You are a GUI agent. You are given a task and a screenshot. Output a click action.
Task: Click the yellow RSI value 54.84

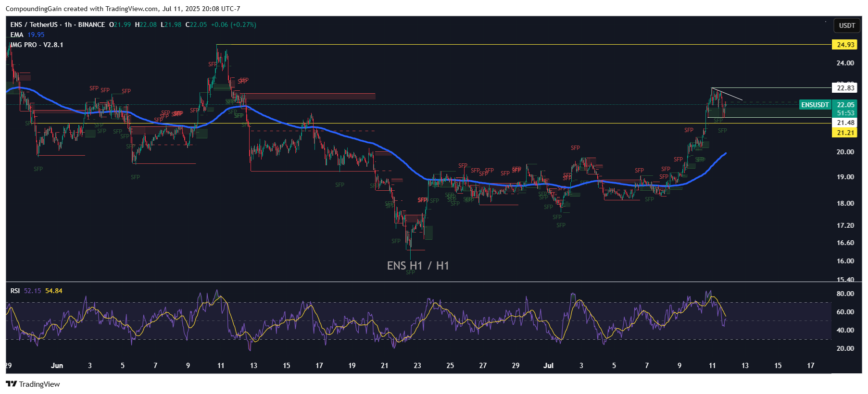click(x=54, y=291)
